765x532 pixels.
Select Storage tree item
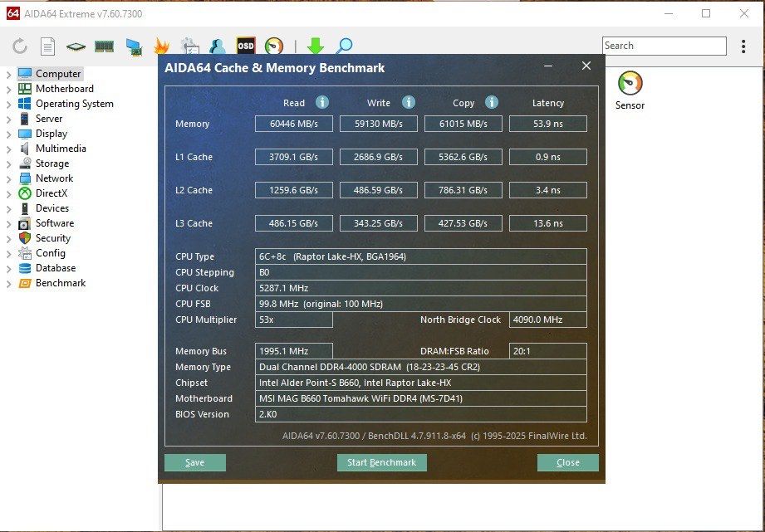tap(52, 164)
